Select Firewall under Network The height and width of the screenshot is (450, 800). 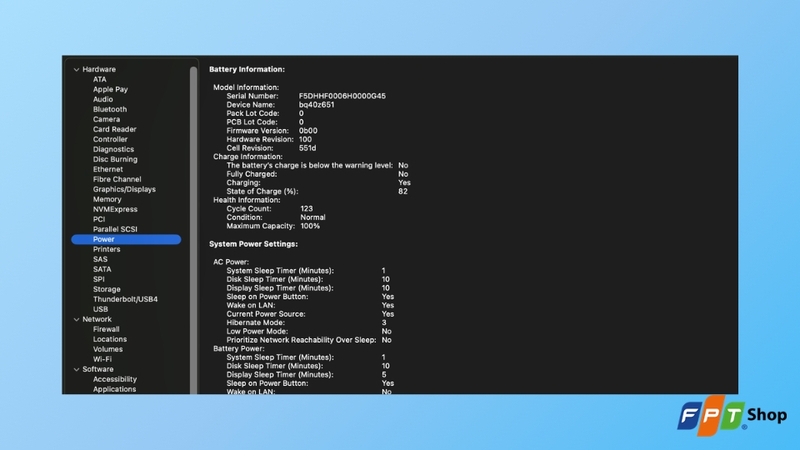coord(106,330)
